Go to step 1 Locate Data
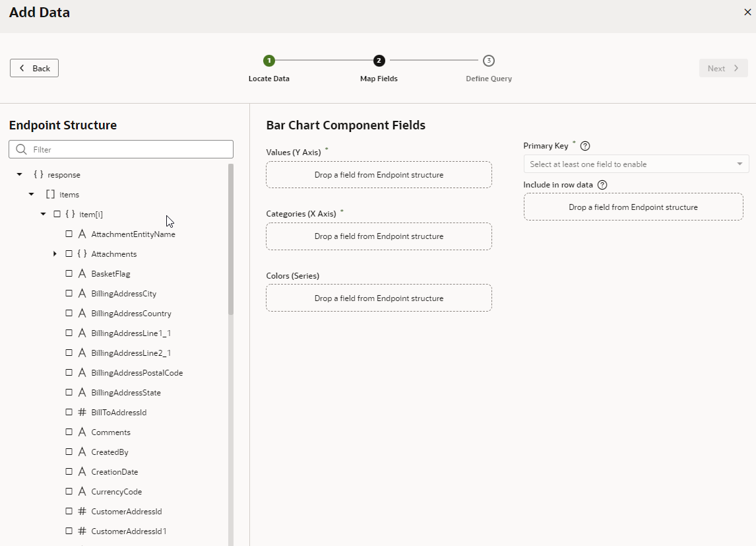 pyautogui.click(x=269, y=61)
